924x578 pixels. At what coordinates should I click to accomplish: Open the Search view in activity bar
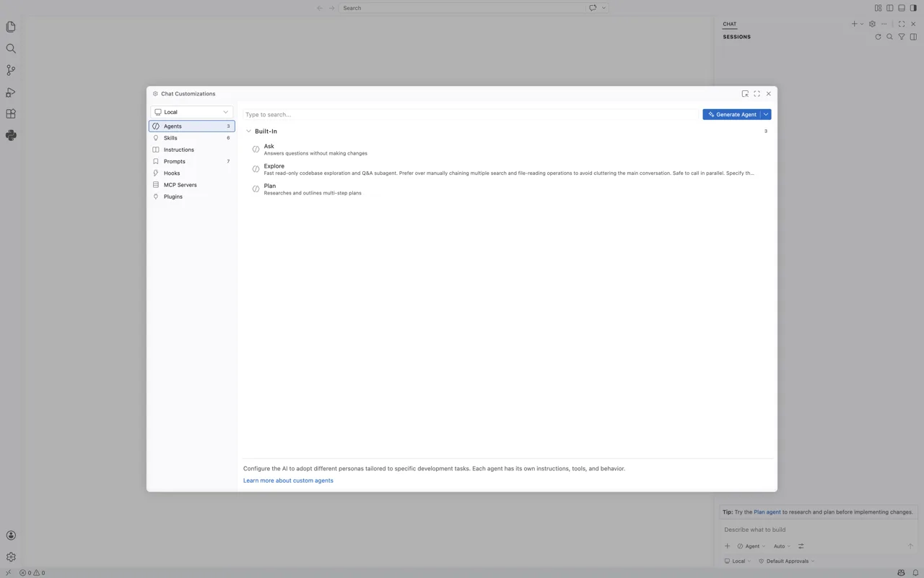tap(11, 48)
